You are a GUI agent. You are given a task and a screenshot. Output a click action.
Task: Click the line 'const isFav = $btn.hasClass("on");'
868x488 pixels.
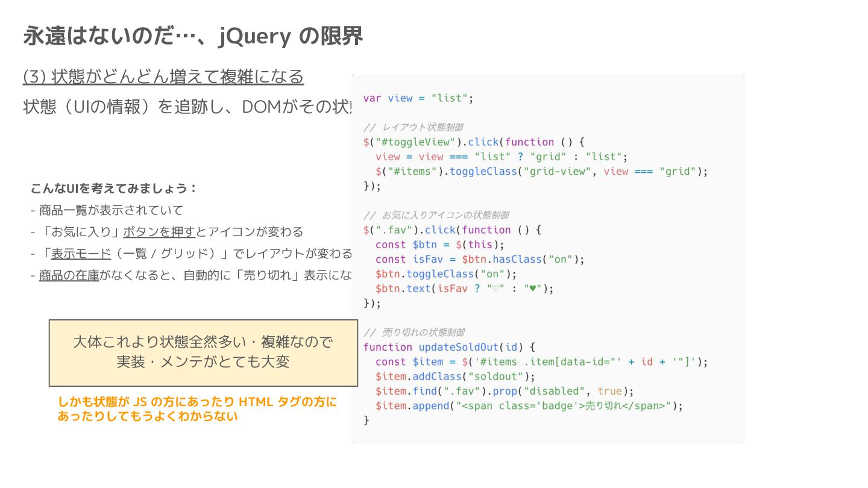click(480, 259)
